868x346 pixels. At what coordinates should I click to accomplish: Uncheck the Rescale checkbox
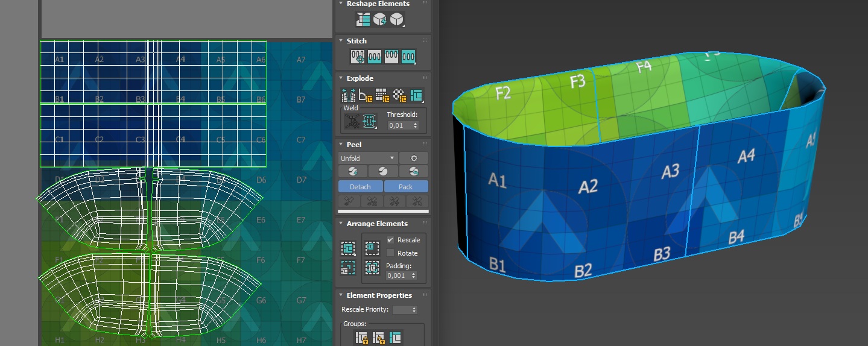coord(390,240)
